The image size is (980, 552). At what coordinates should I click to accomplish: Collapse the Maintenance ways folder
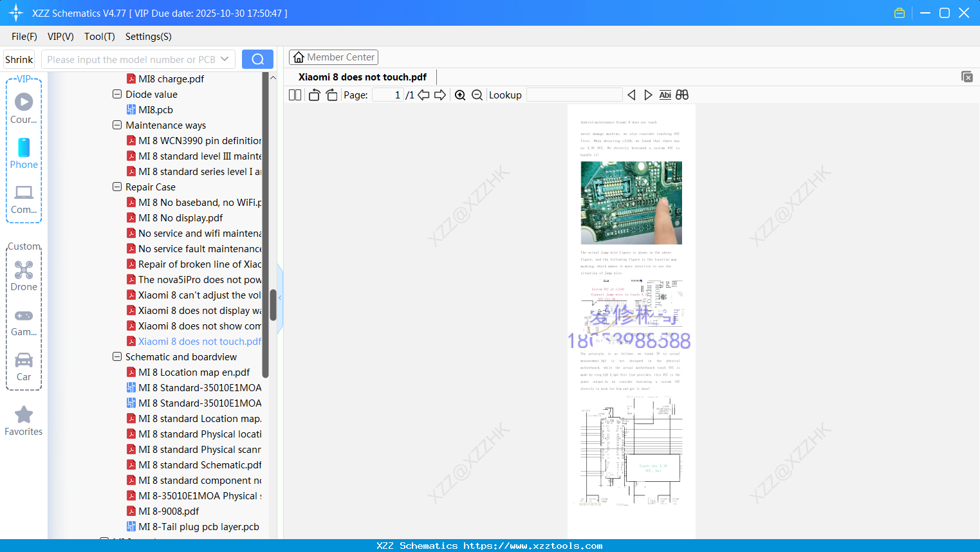pos(117,125)
